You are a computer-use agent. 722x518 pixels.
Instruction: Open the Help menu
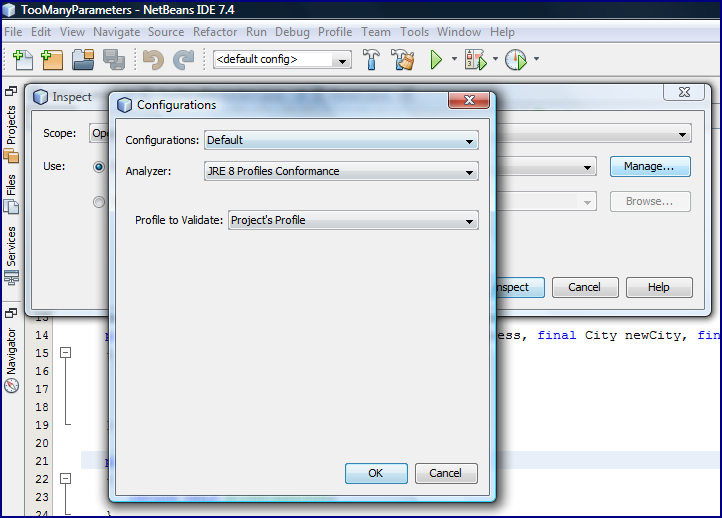coord(502,32)
